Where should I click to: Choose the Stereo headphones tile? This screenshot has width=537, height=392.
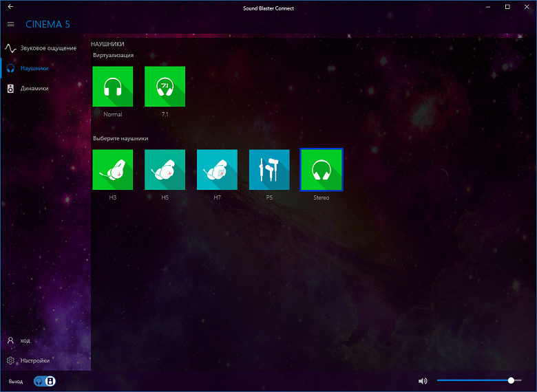322,170
